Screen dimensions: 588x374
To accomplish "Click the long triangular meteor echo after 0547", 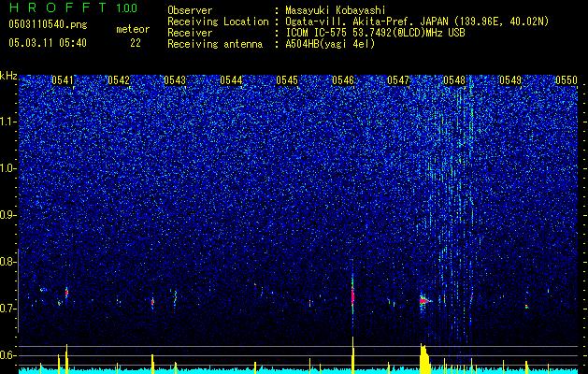I will [x=425, y=300].
